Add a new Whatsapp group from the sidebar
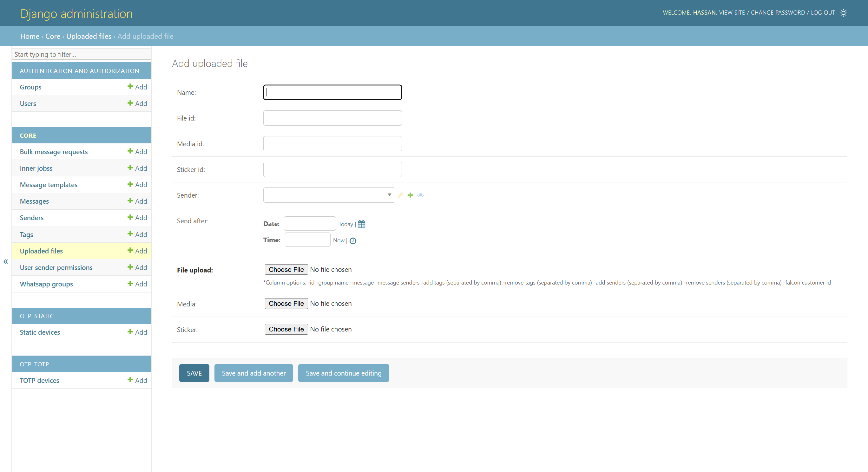868x472 pixels. pos(137,284)
